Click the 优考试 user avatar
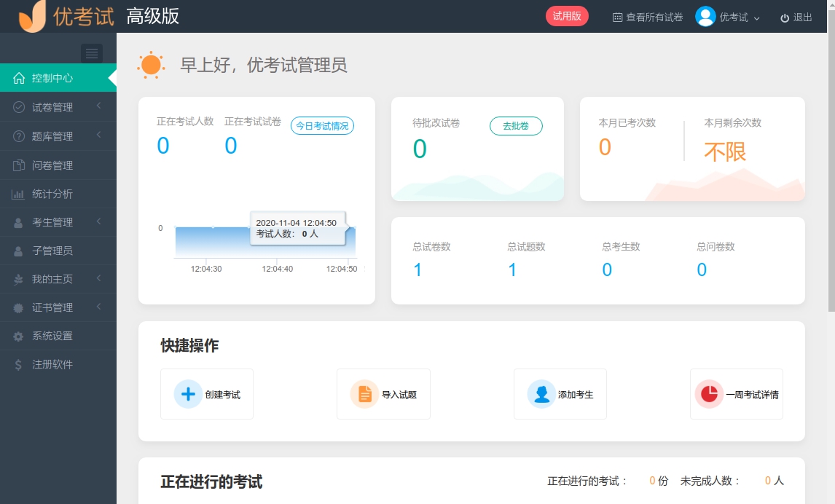 tap(705, 16)
